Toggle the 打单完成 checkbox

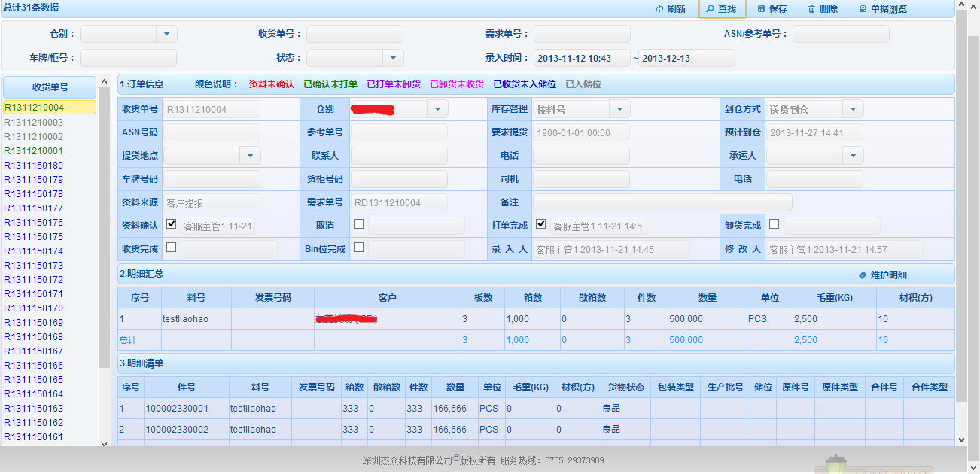540,224
